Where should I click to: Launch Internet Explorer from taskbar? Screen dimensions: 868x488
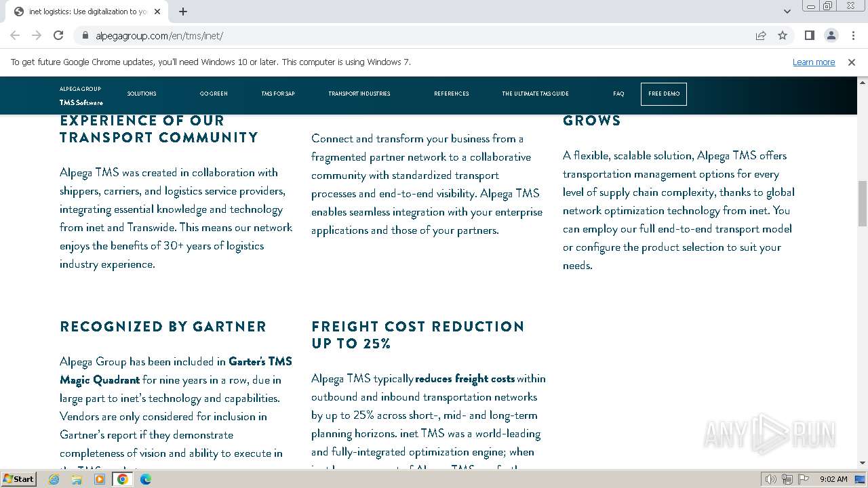[x=54, y=479]
